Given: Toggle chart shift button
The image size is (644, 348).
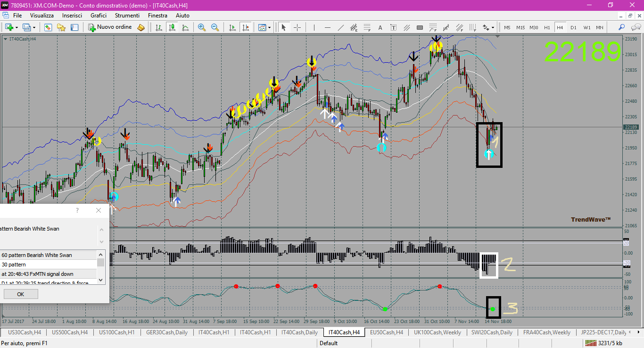Looking at the screenshot, I should pyautogui.click(x=245, y=27).
